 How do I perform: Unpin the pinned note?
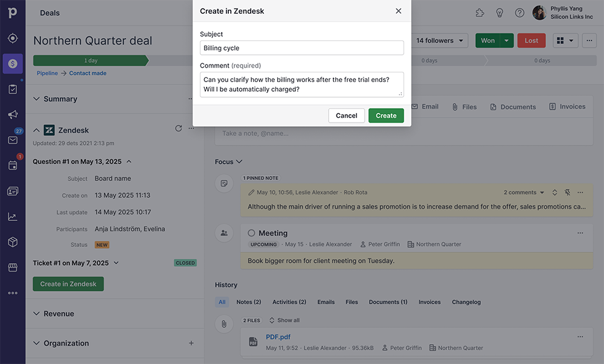pos(567,192)
